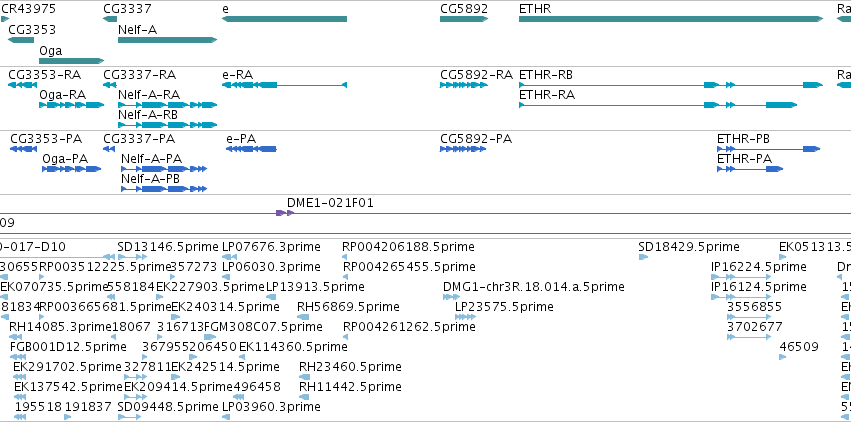Select the ETHR gene bar

(x=671, y=19)
